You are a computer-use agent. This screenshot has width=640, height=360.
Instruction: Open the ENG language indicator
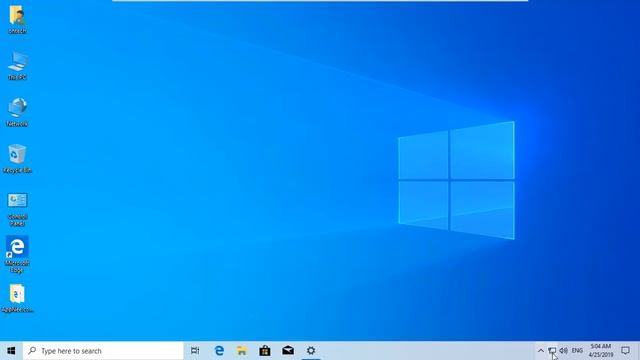[577, 351]
